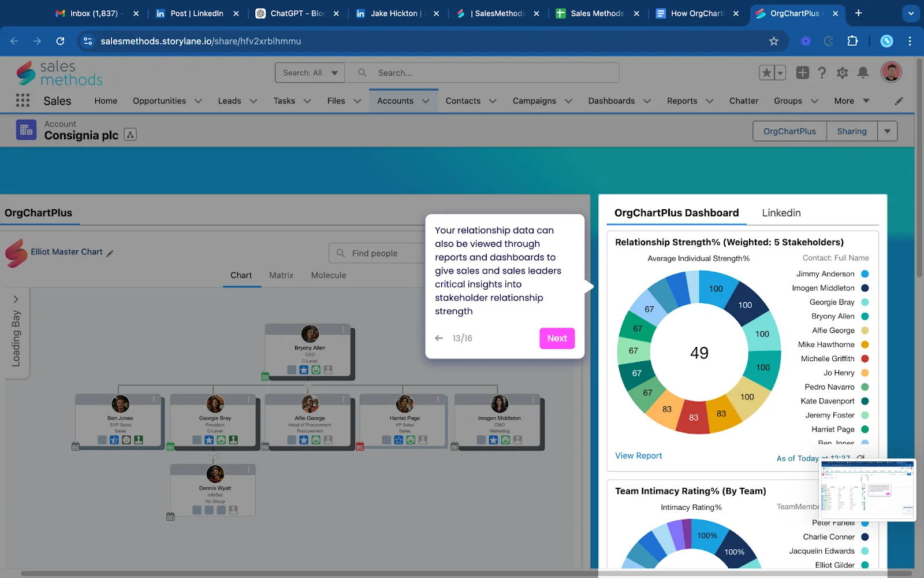Click Michelle Griffith's red legend swatch
The height and width of the screenshot is (578, 924).
tap(865, 358)
